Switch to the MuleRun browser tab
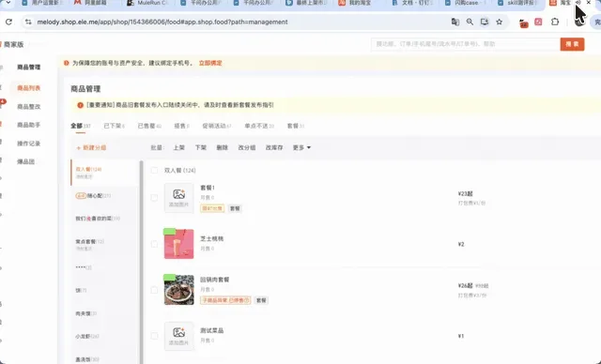This screenshot has width=601, height=364. 147,3
